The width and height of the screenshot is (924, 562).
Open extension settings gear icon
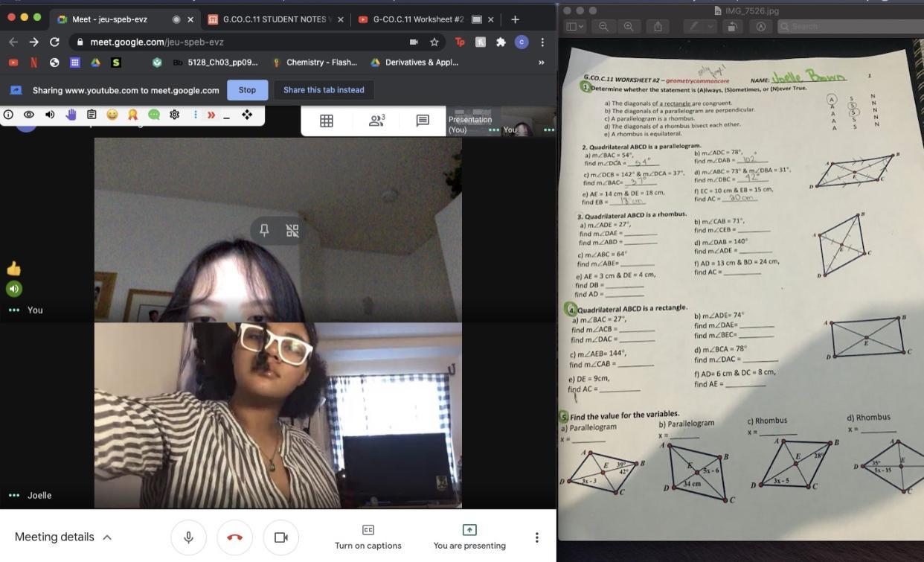point(175,115)
